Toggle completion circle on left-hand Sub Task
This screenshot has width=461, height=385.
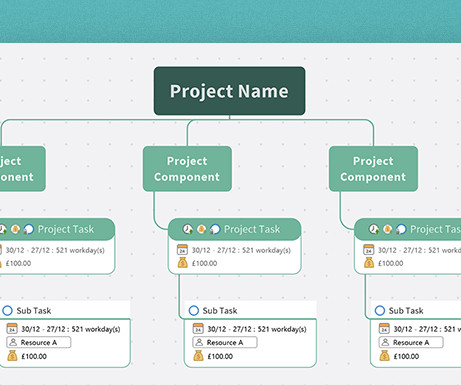point(8,311)
